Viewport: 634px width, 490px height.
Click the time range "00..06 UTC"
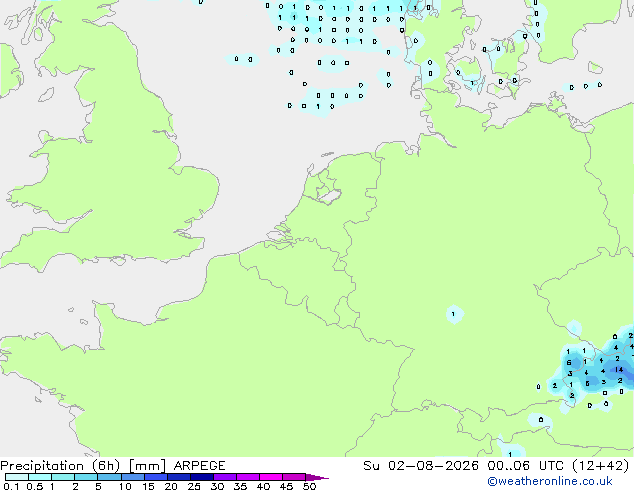coord(525,466)
